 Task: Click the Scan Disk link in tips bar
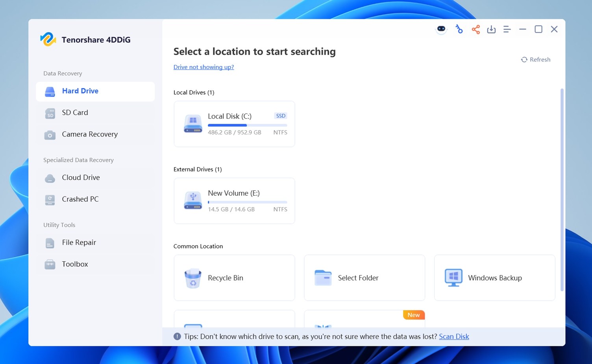[453, 336]
